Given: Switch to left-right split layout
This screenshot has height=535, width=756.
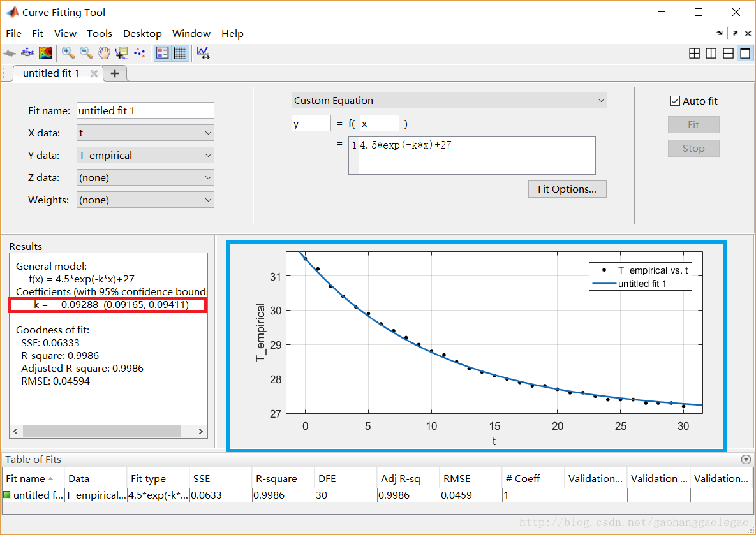Looking at the screenshot, I should coord(711,54).
